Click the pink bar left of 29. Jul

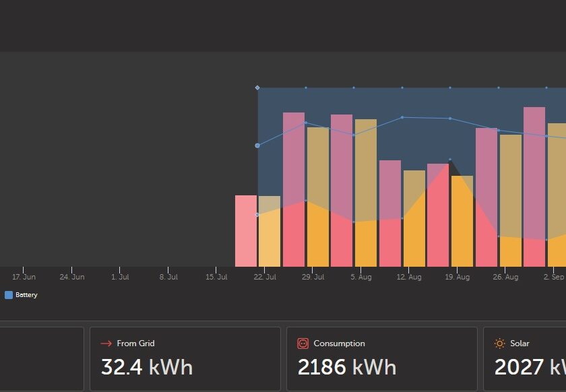tap(294, 189)
